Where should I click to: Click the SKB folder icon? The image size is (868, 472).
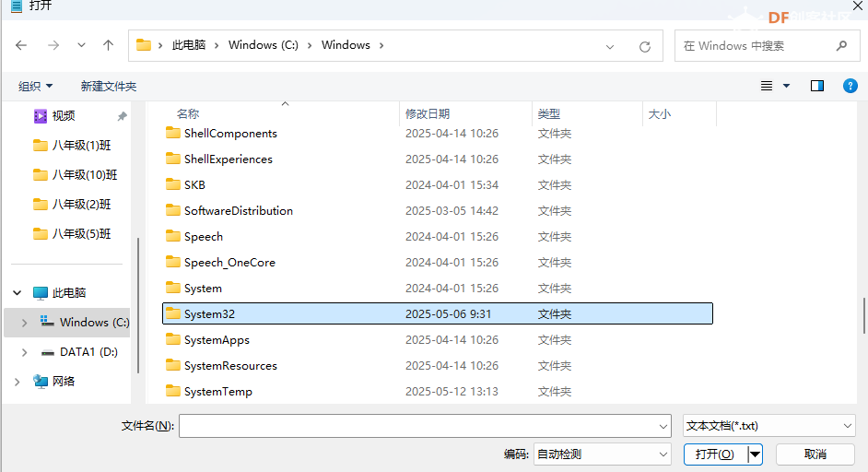pyautogui.click(x=173, y=184)
